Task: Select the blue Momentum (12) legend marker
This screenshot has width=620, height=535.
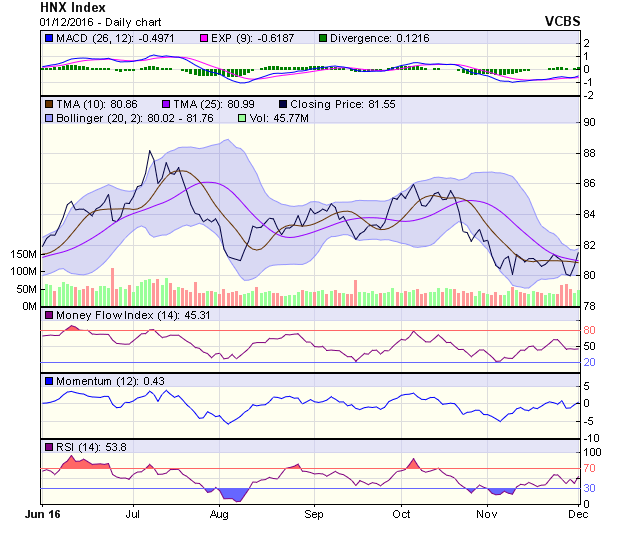Action: 48,381
